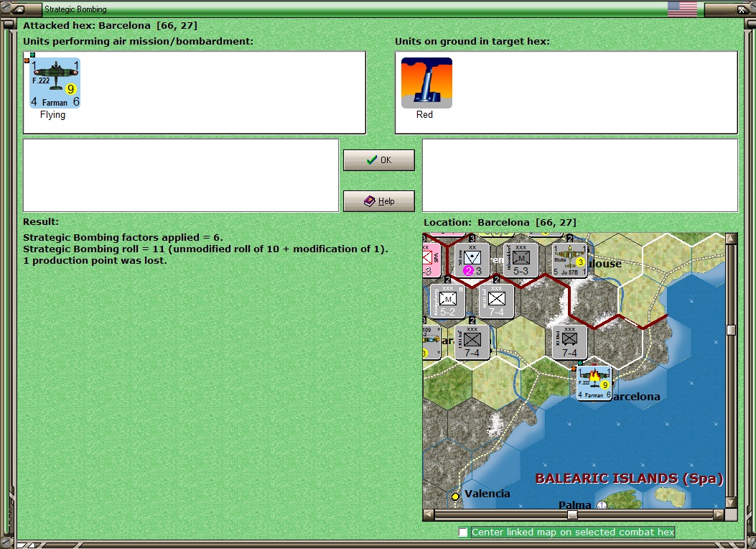Select the Königsberg 5-2 militia counter
This screenshot has width=756, height=549.
pos(447,301)
